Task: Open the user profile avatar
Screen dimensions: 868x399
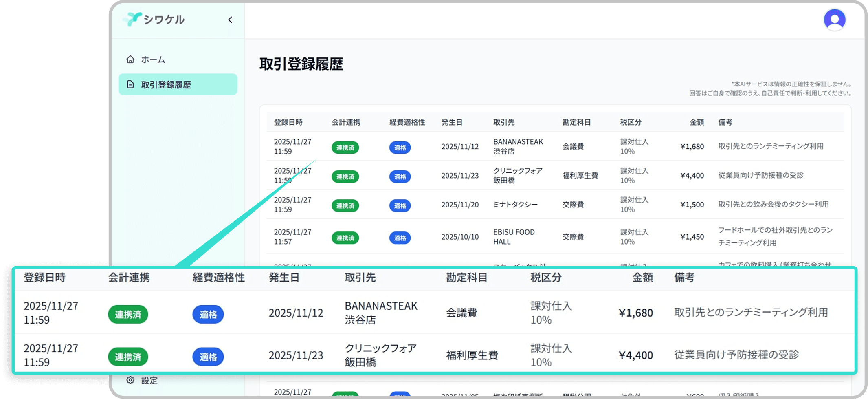Action: 834,20
